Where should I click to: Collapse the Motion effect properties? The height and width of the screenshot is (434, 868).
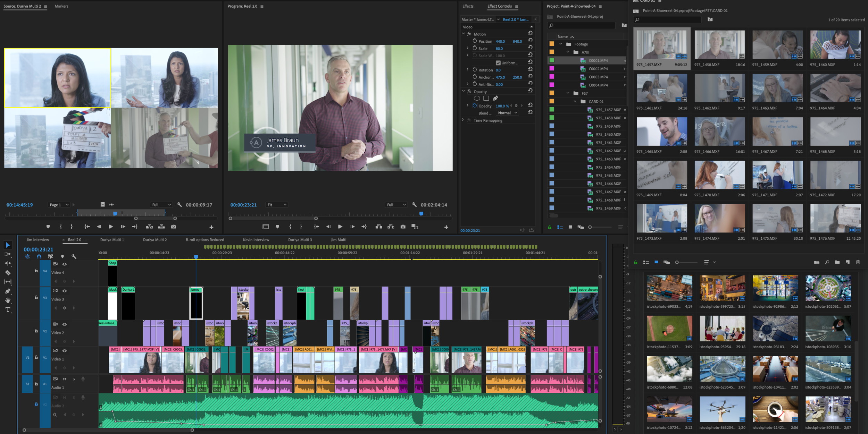tap(463, 34)
